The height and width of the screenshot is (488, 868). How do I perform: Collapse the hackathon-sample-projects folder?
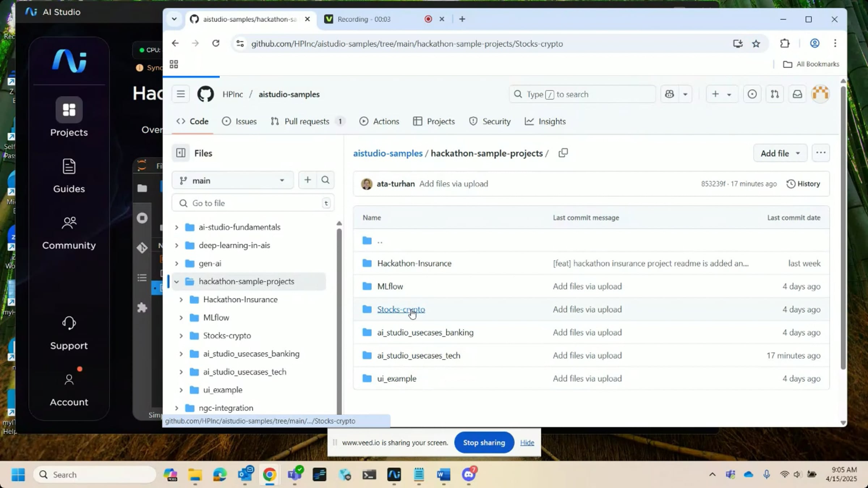tap(176, 282)
